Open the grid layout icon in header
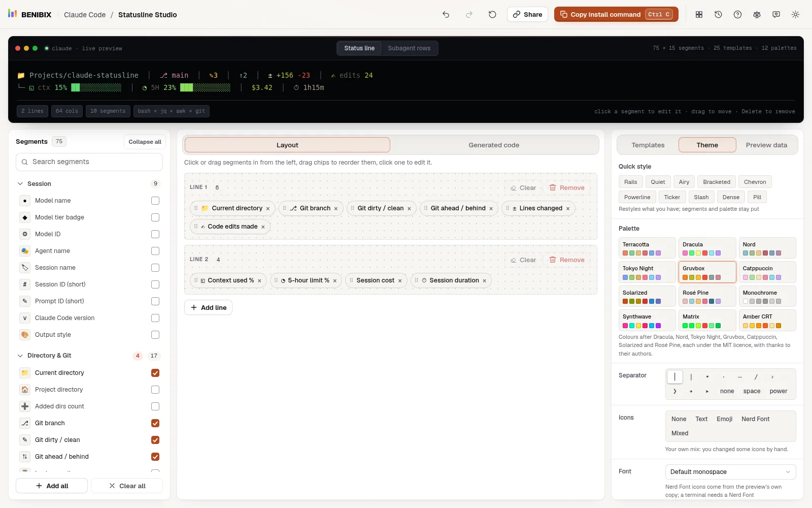The image size is (812, 508). tap(699, 15)
